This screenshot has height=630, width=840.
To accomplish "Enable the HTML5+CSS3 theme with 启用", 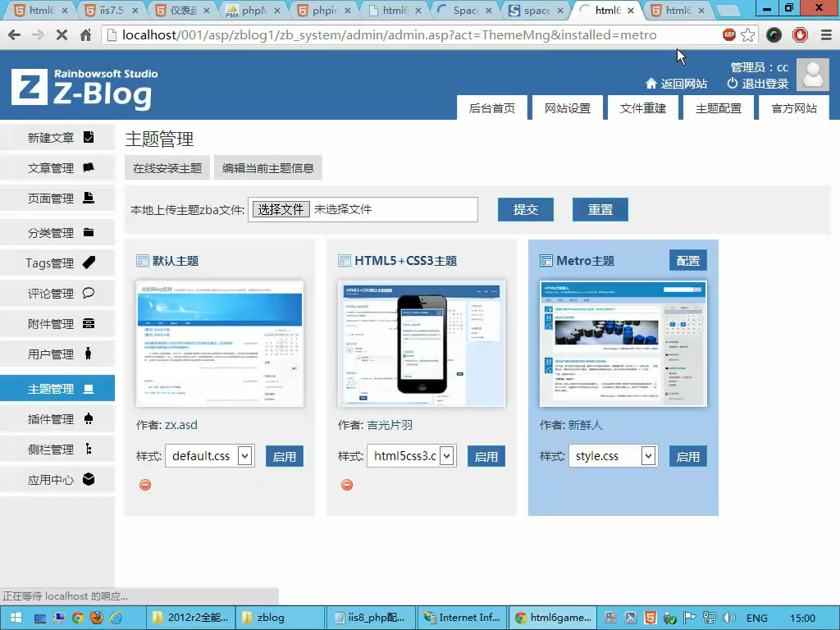I will click(486, 456).
